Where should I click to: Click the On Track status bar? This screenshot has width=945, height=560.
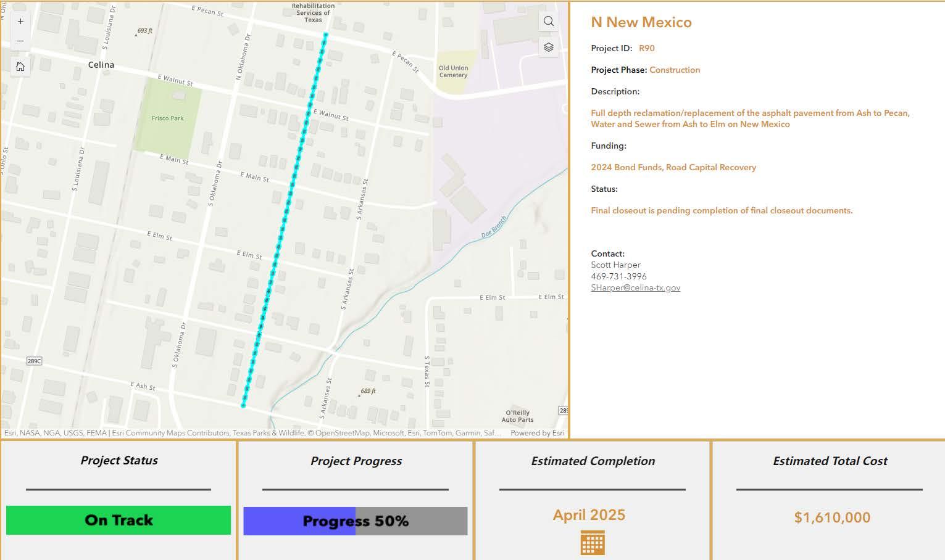point(119,520)
